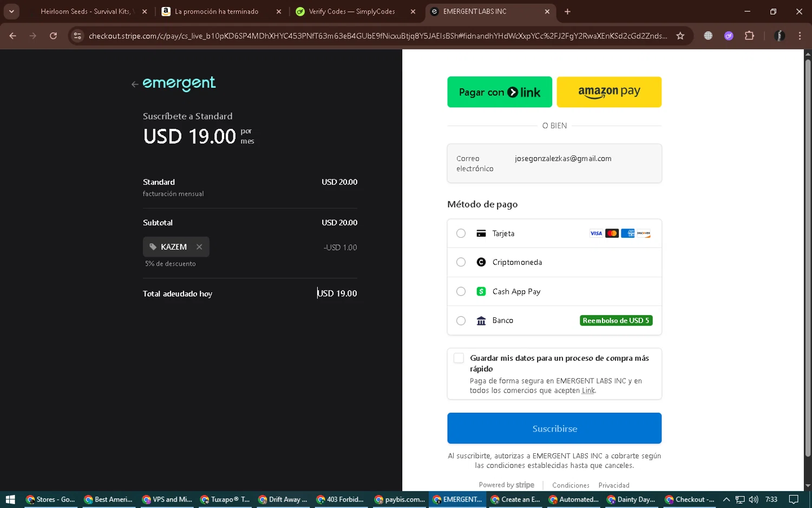
Task: View site information icon in address bar
Action: [77, 36]
